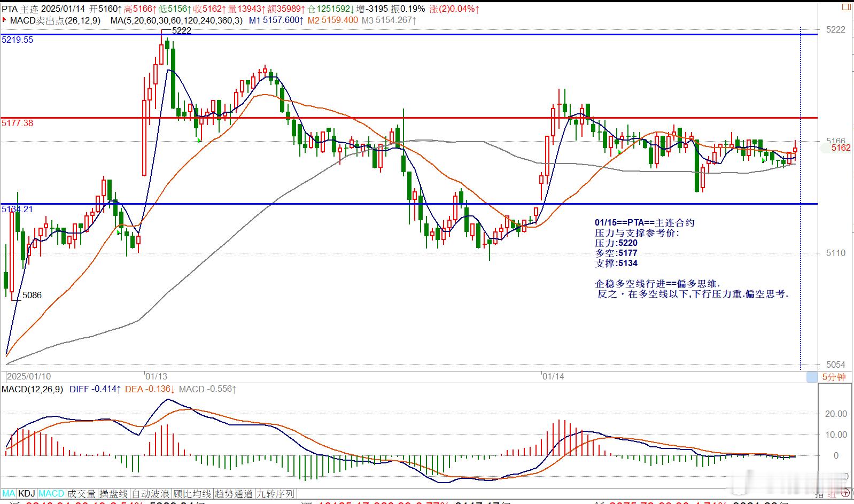
Task: Open the 自动波浪 indicator tab
Action: pyautogui.click(x=150, y=493)
